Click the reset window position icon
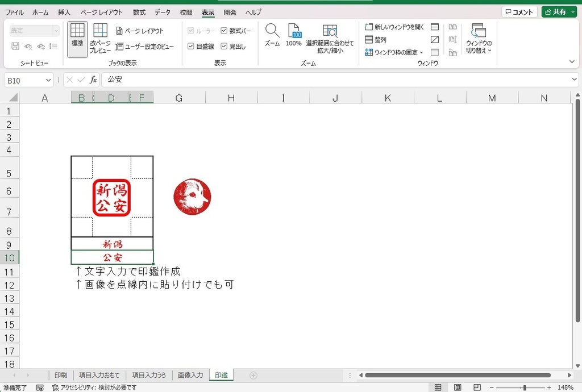Image resolution: width=582 pixels, height=392 pixels. tap(452, 52)
